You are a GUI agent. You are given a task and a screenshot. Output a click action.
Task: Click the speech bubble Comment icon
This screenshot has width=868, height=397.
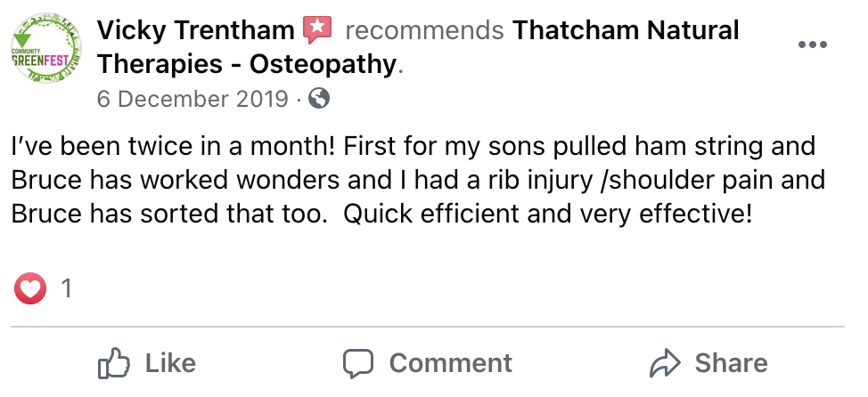(358, 363)
